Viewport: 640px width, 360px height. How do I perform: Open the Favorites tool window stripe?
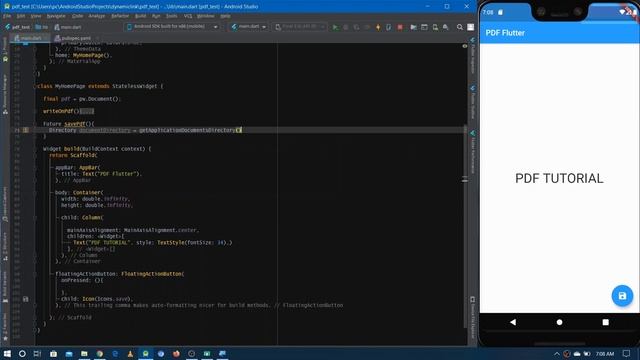coord(5,327)
